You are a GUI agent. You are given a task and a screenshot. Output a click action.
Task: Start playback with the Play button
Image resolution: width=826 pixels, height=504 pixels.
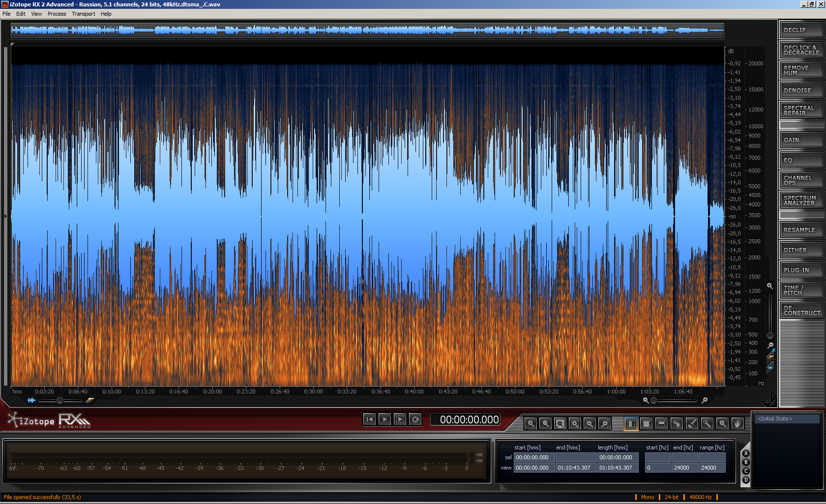click(x=384, y=420)
